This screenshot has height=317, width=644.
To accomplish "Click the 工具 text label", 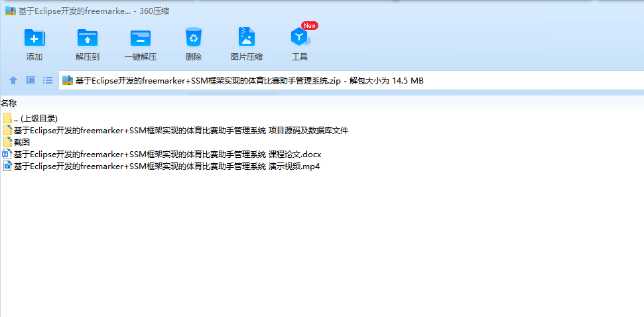I will 300,57.
